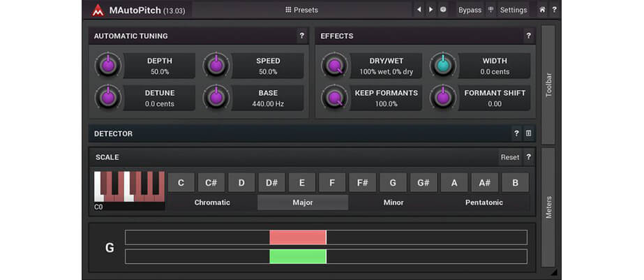The height and width of the screenshot is (280, 644).
Task: Toggle note G# in the scale
Action: (x=423, y=182)
